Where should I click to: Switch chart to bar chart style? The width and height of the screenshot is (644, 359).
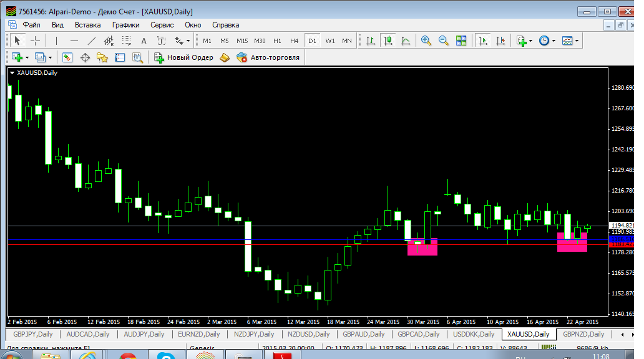pyautogui.click(x=371, y=41)
